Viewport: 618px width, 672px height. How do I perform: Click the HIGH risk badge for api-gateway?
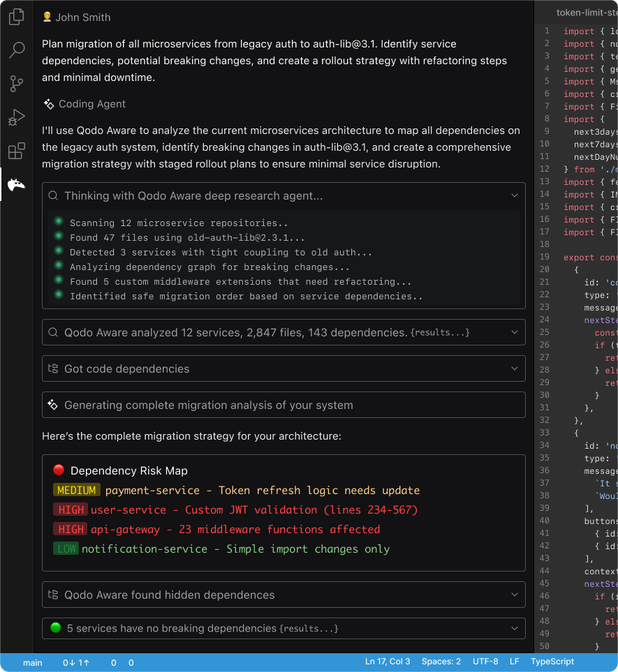click(71, 529)
